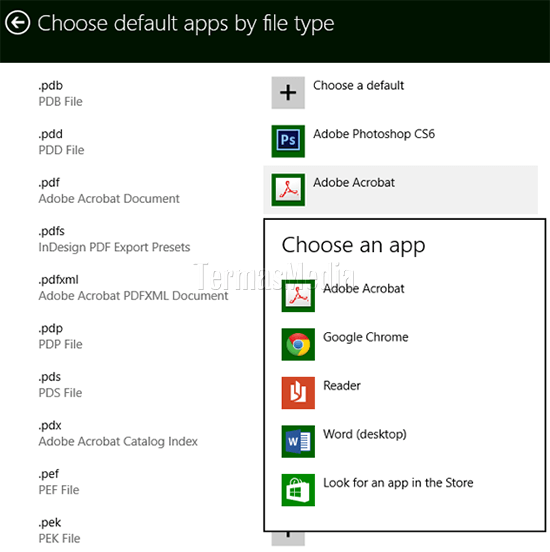
Task: Select the orange Reader app icon
Action: pyautogui.click(x=298, y=393)
